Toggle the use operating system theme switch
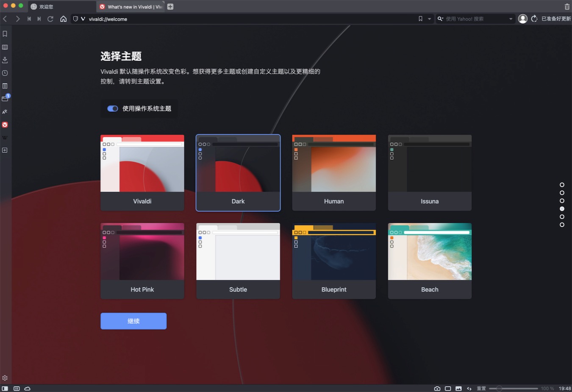This screenshot has height=392, width=572. coord(113,108)
